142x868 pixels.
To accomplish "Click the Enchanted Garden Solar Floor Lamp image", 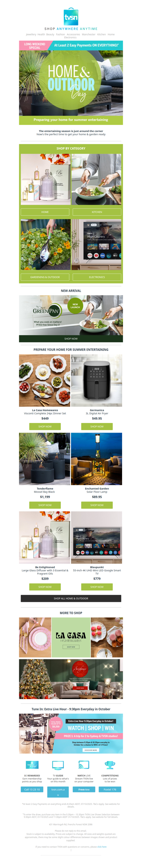I will (97, 459).
